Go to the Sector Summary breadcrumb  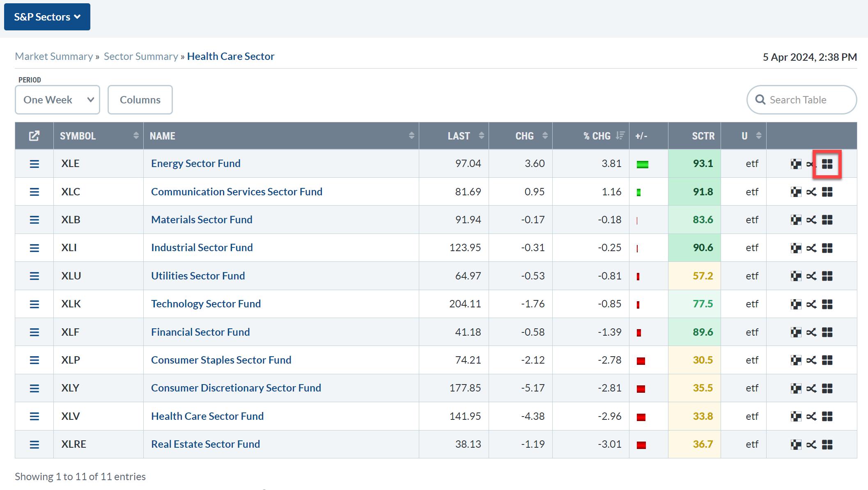point(141,56)
